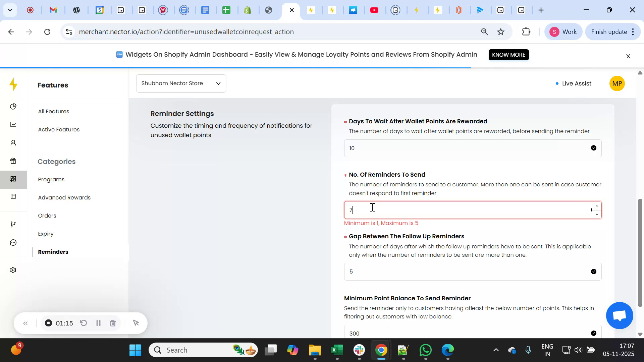Screen dimensions: 644x362
Task: Open the settings gear in sidebar
Action: [x=13, y=270]
